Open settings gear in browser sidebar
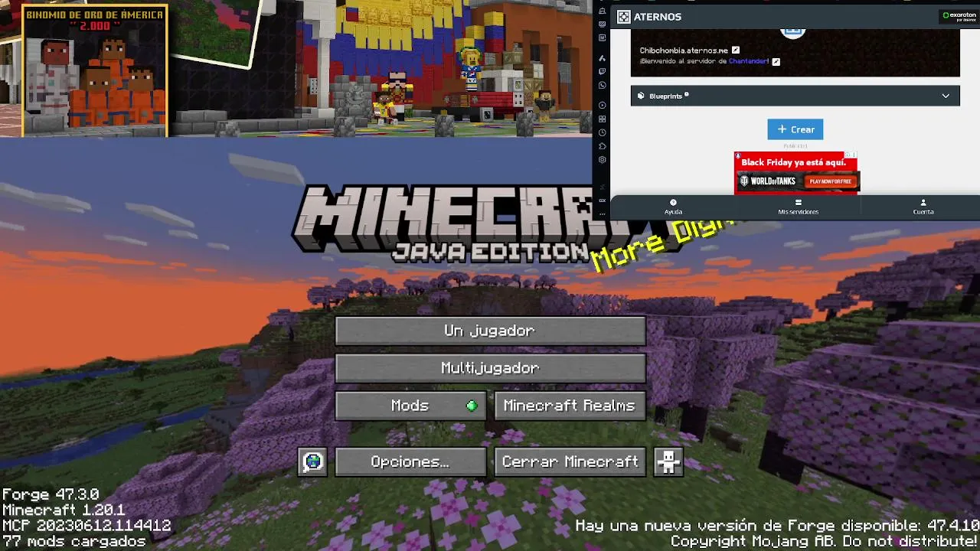Image resolution: width=980 pixels, height=551 pixels. tap(603, 160)
